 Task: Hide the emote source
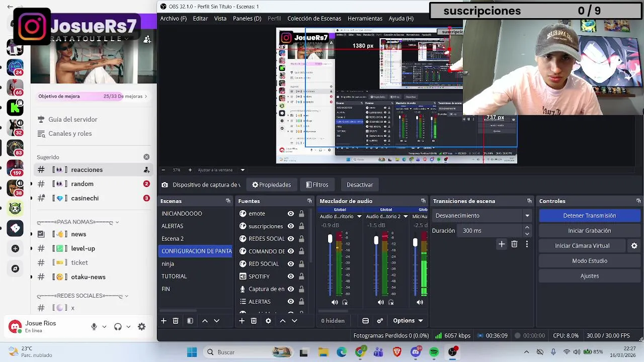coord(291,214)
